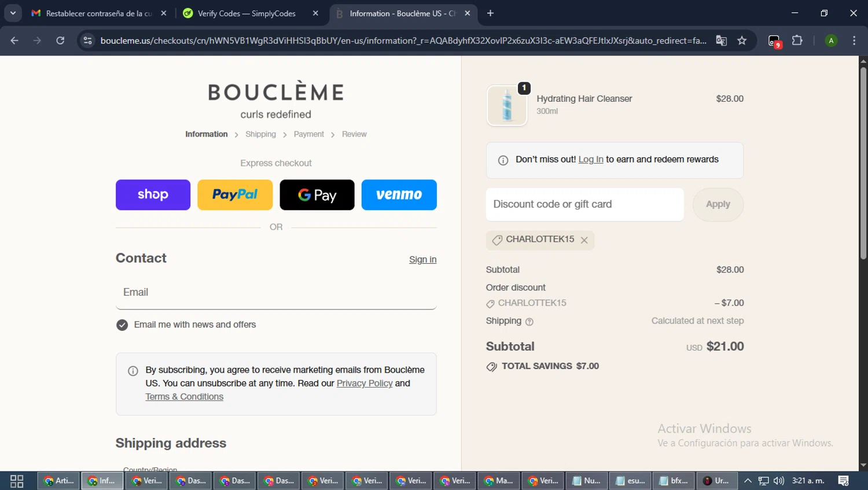Open the Sign in link
868x490 pixels.
[423, 260]
